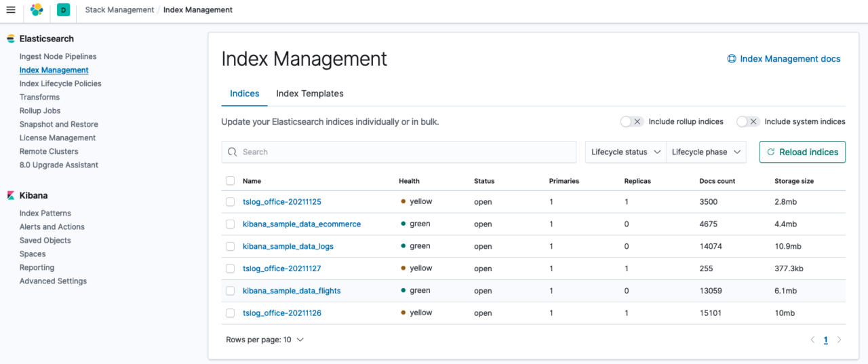Toggle Include rollup indices switch
Image resolution: width=868 pixels, height=364 pixels.
(632, 121)
